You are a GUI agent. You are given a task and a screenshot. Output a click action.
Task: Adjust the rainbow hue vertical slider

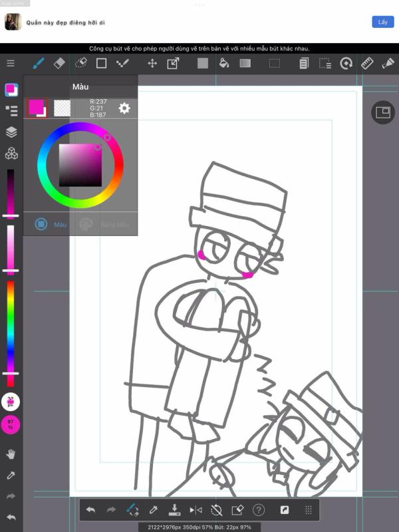(x=11, y=334)
